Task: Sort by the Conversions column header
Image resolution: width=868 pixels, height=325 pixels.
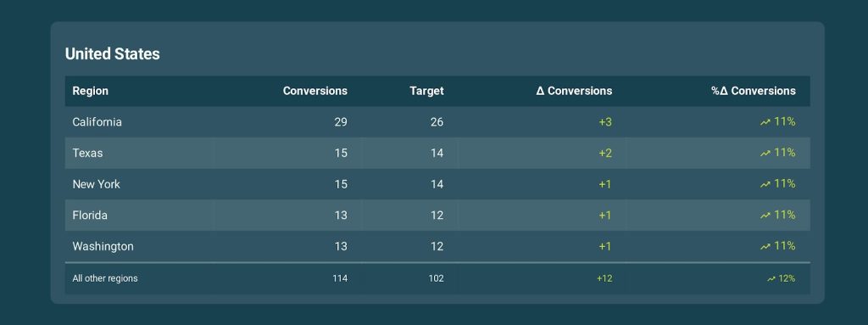Action: [315, 91]
